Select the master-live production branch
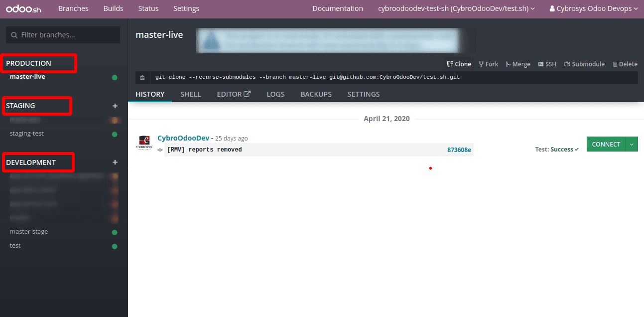 [27, 77]
